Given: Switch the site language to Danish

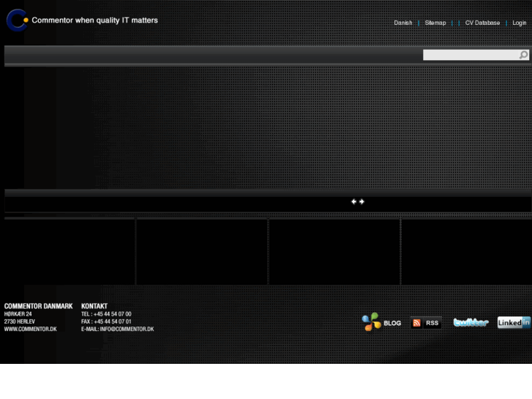Looking at the screenshot, I should coord(403,23).
